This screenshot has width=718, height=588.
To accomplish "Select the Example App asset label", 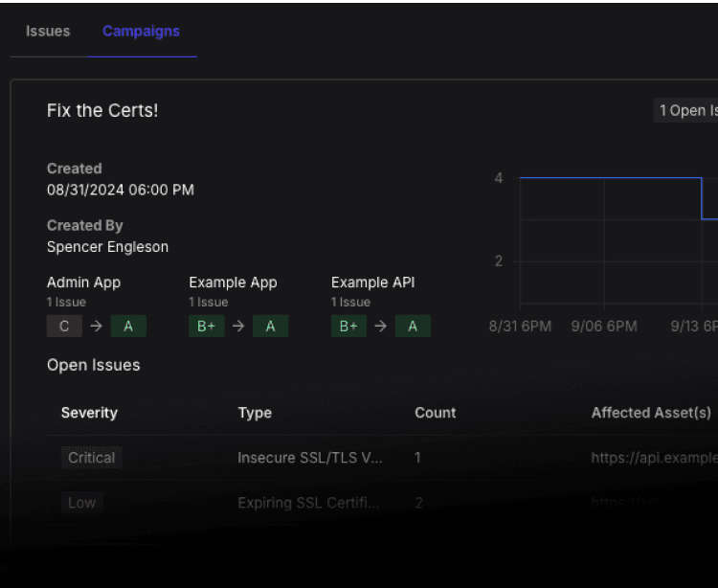I will (x=233, y=283).
